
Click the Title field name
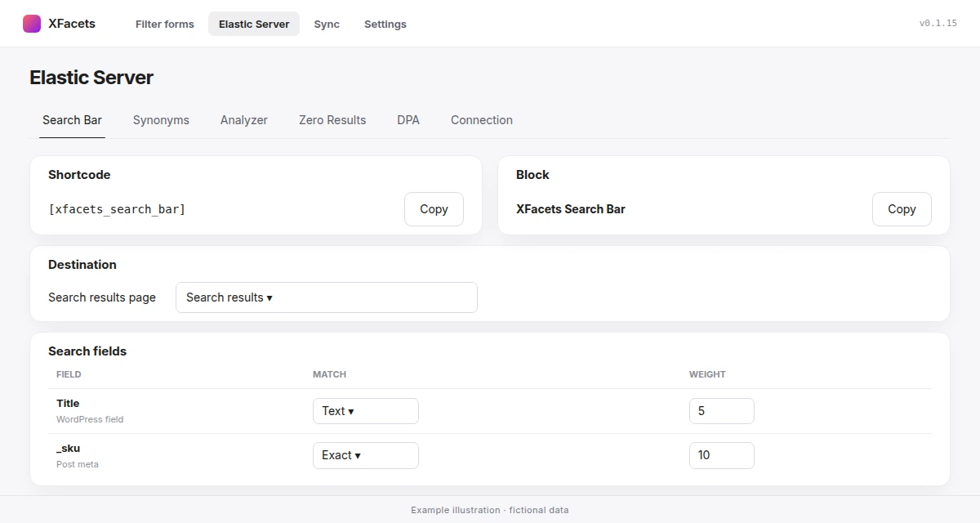(68, 403)
